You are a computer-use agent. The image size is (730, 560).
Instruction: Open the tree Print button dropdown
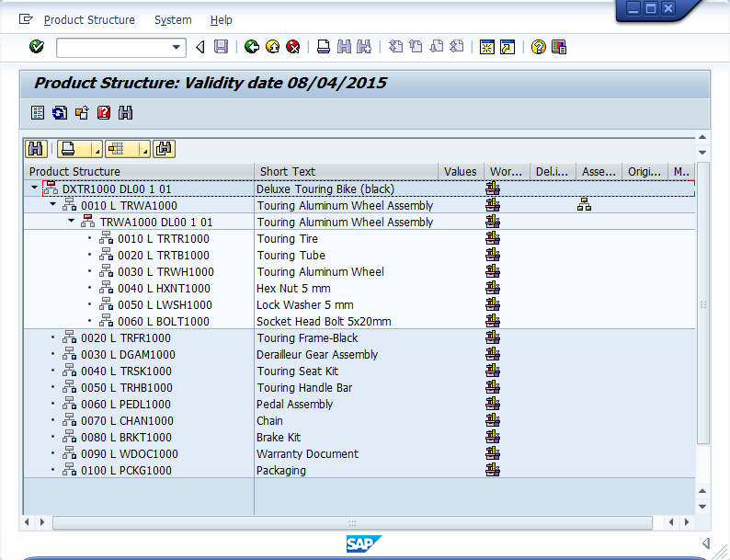point(97,151)
